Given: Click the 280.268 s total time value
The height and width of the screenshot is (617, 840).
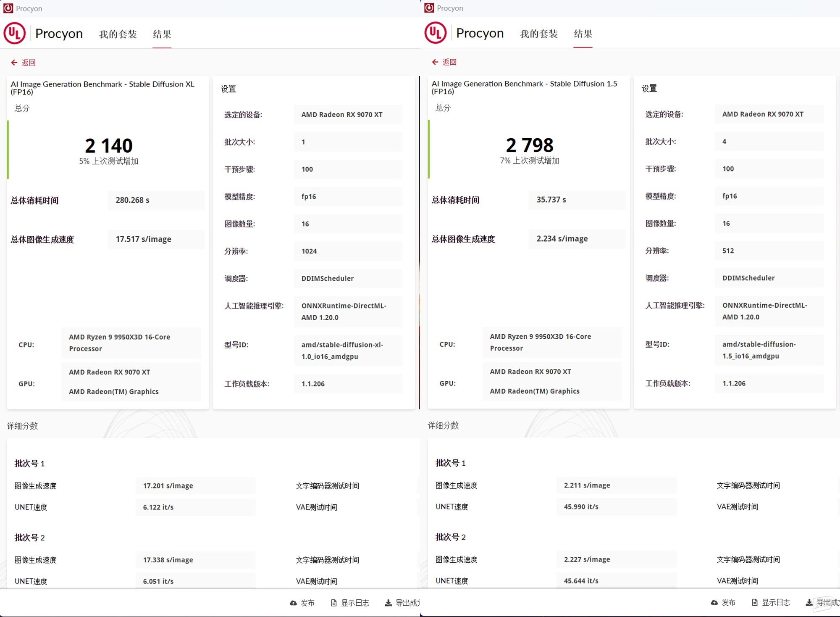Looking at the screenshot, I should point(156,200).
